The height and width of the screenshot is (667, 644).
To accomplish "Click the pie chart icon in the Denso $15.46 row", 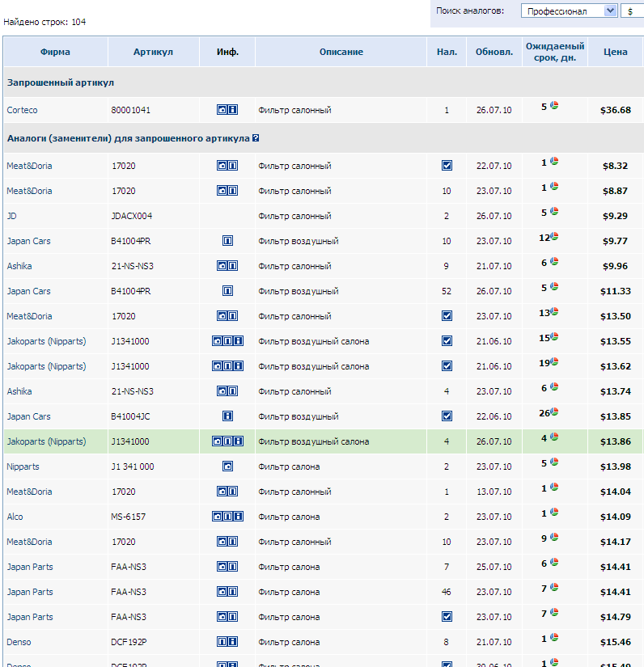I will (x=554, y=637).
